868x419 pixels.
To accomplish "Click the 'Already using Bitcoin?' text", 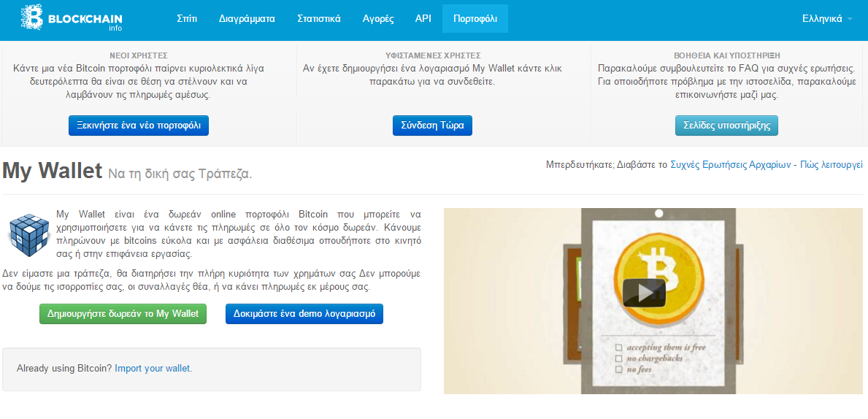I will 65,368.
